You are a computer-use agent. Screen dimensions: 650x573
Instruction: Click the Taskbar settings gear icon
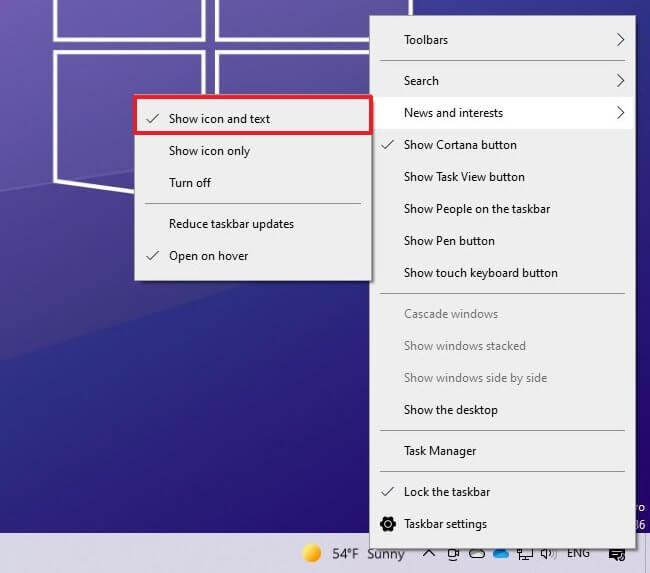click(389, 524)
